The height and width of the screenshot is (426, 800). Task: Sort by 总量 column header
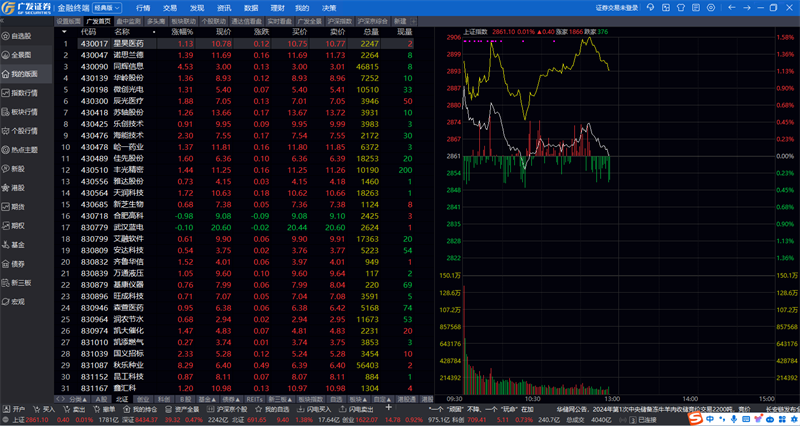click(x=371, y=32)
